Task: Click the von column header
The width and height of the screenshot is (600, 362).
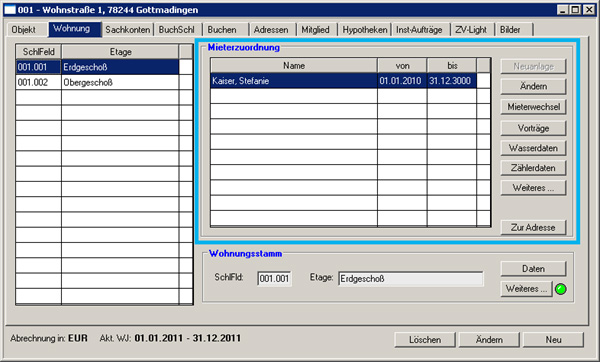Action: tap(402, 65)
